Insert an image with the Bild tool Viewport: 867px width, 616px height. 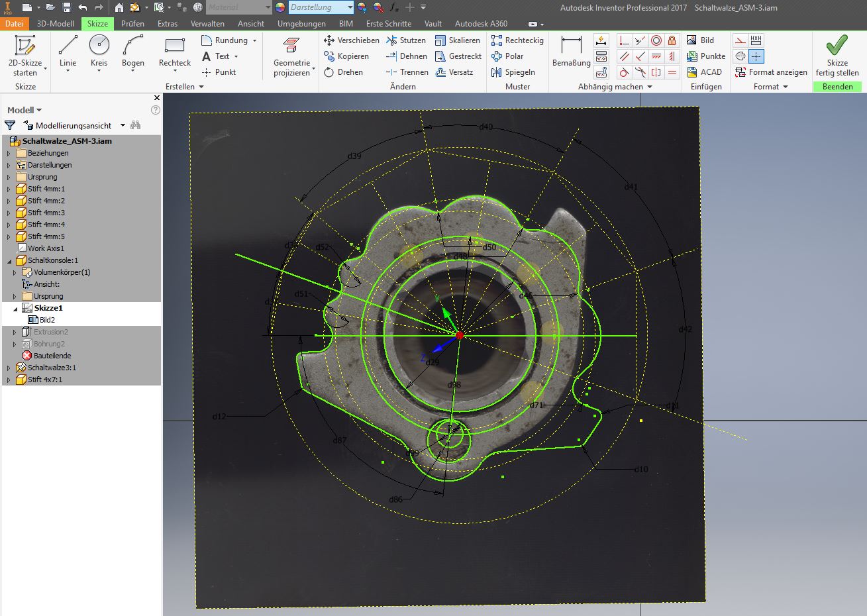[701, 40]
